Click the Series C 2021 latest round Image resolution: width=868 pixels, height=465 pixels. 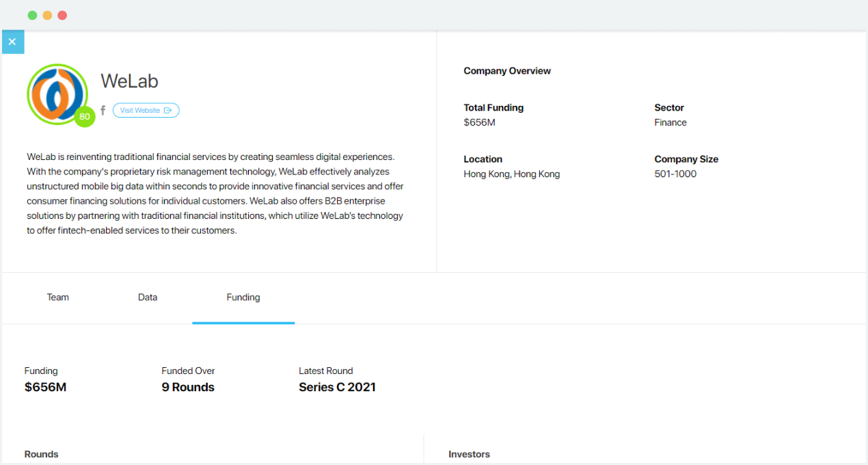pos(337,387)
